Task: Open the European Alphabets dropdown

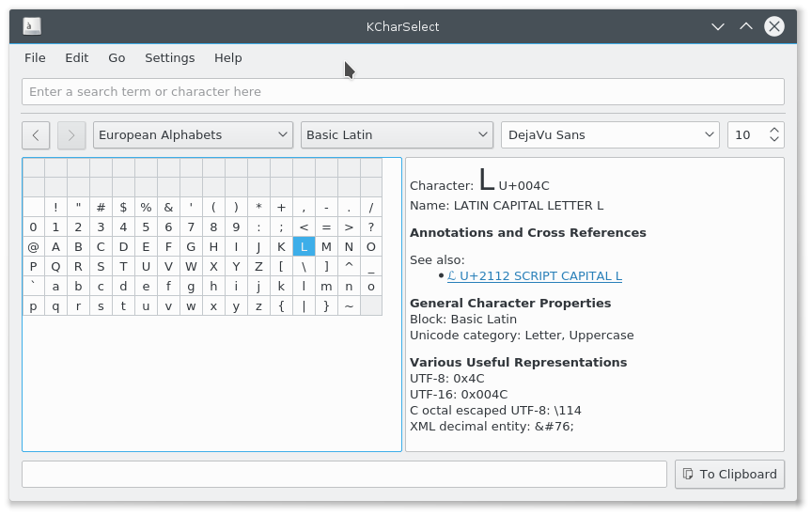Action: [x=194, y=135]
